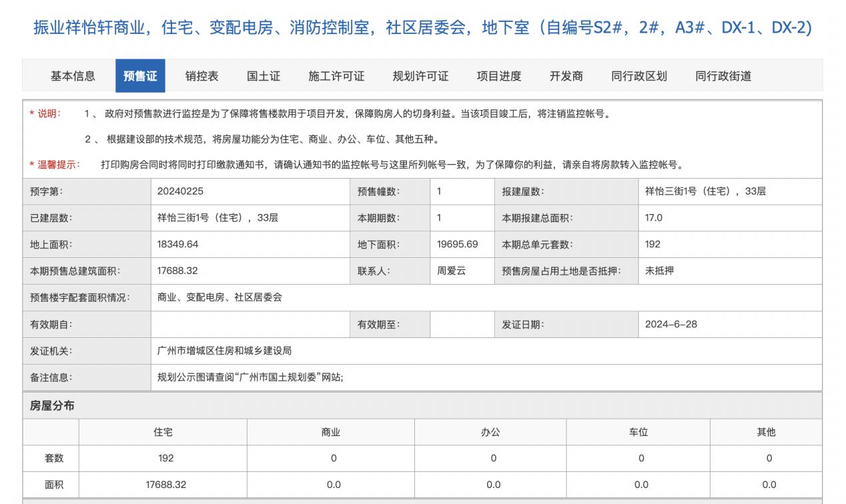
Task: Click 广州市增城区住房和城乡建设局 issuing authority
Action: (224, 351)
